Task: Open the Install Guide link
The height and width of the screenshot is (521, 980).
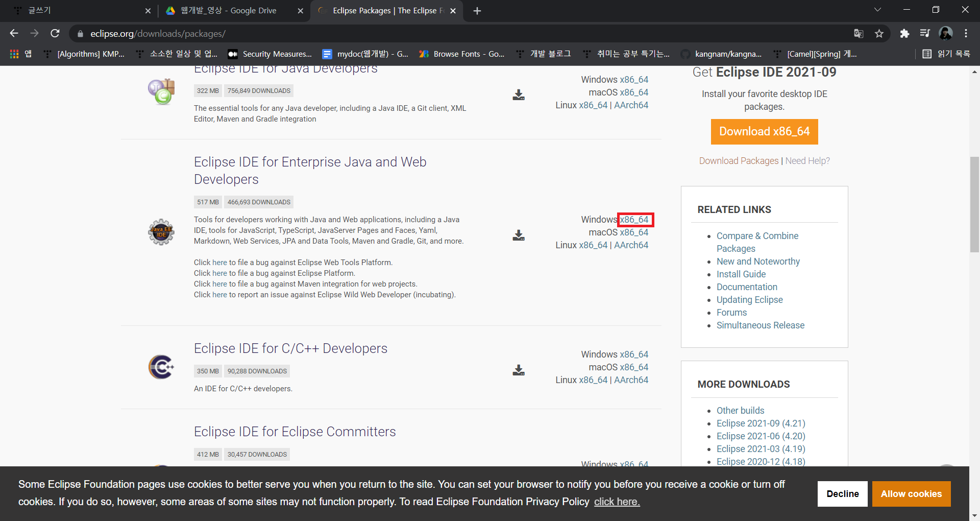Action: click(741, 274)
